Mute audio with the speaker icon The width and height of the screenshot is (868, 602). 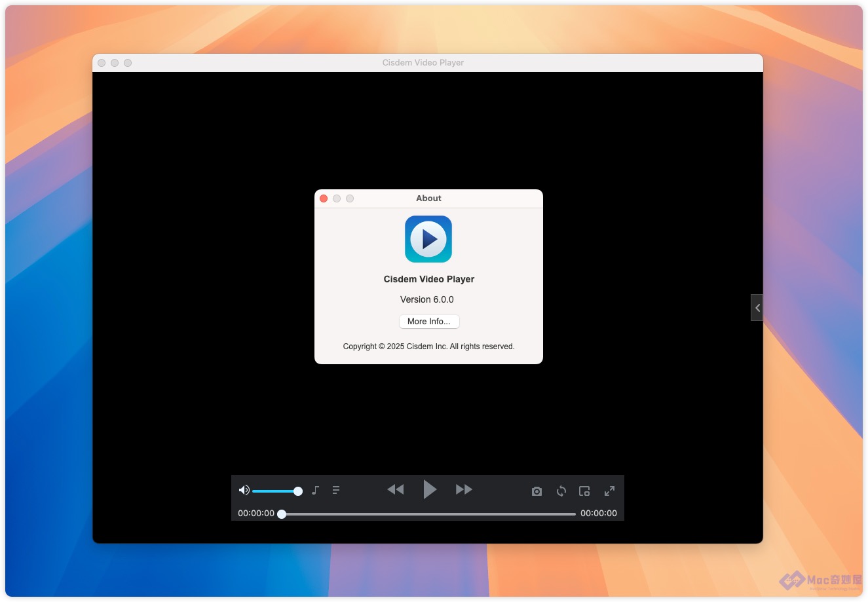(x=244, y=491)
